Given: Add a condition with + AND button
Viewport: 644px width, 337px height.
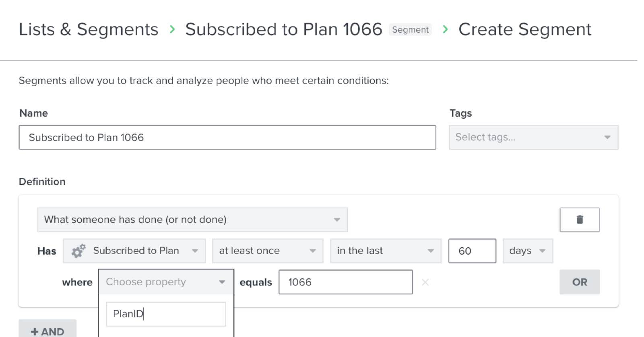Looking at the screenshot, I should 47,331.
